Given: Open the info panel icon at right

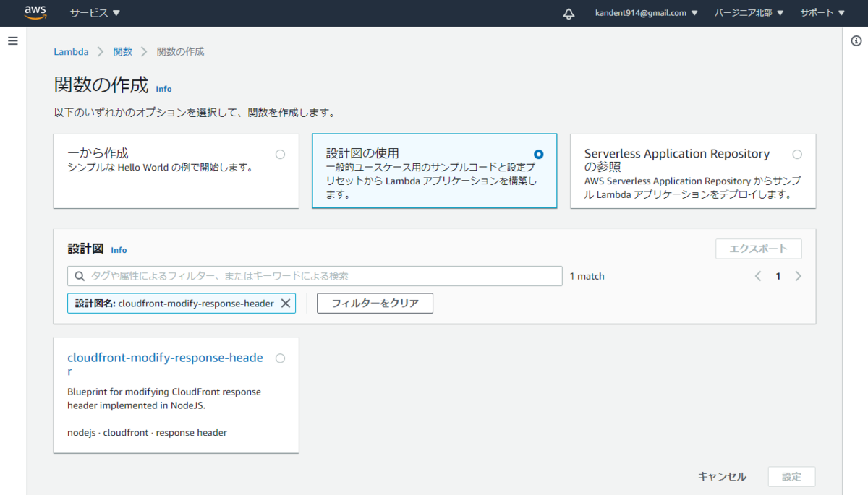Looking at the screenshot, I should [856, 41].
